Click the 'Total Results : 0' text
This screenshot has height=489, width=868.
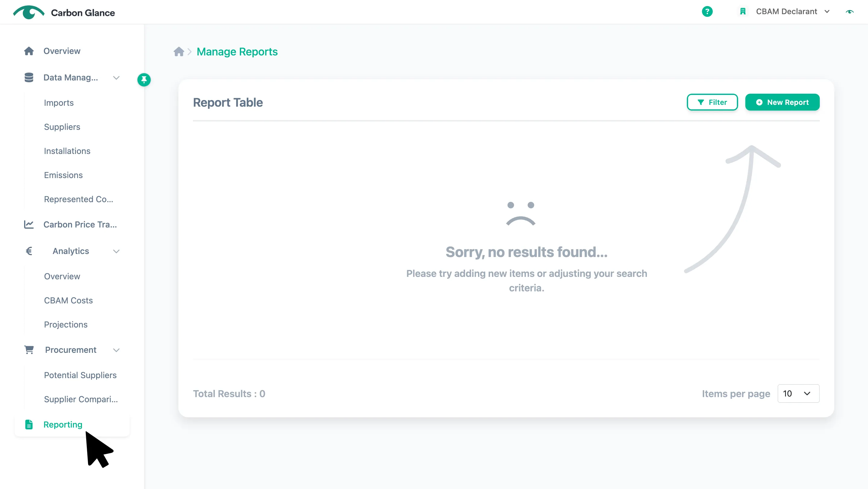[x=229, y=393]
